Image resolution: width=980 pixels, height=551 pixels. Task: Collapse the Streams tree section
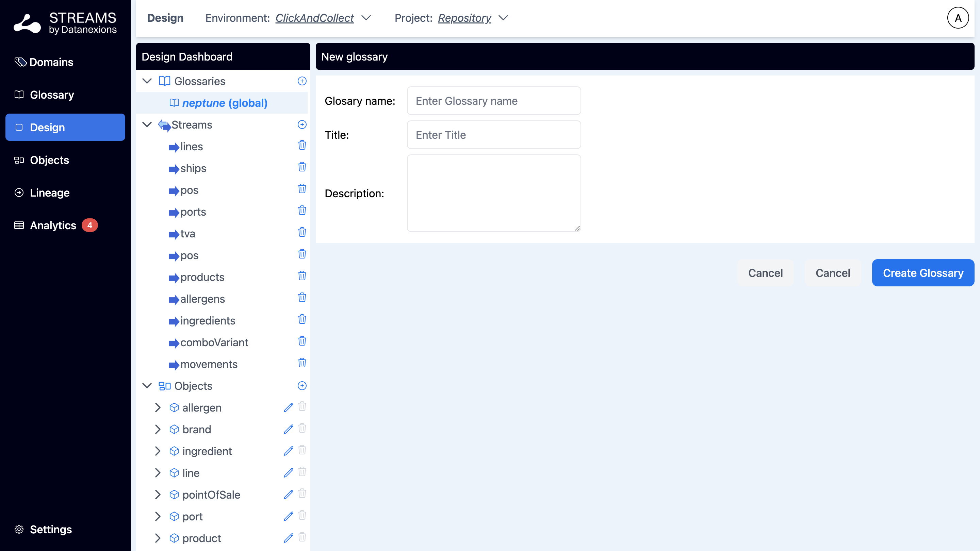click(147, 125)
